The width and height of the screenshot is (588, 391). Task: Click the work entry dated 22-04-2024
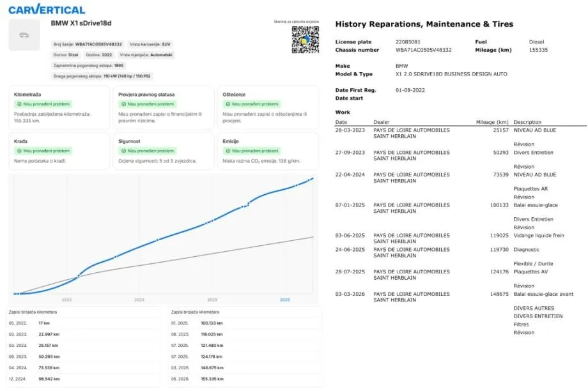pyautogui.click(x=461, y=186)
